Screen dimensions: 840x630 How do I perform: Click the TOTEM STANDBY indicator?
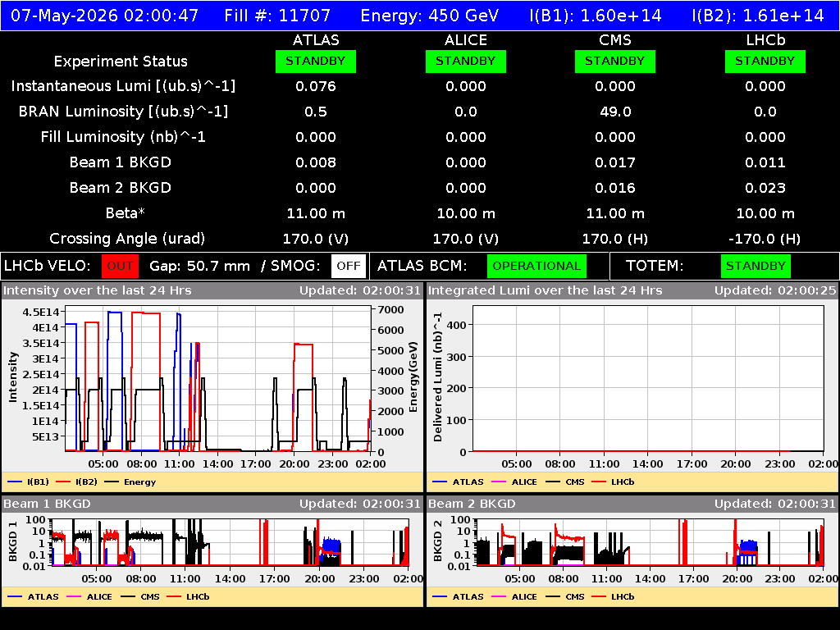tap(756, 266)
